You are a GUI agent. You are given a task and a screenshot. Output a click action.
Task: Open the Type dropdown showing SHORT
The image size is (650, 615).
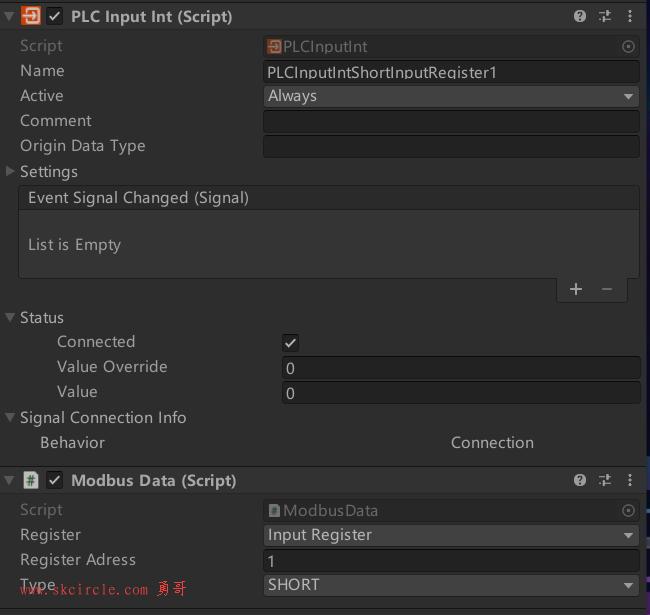click(451, 585)
